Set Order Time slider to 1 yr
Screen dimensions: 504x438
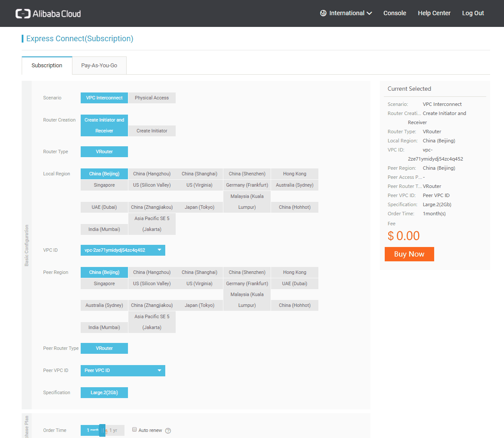113,430
